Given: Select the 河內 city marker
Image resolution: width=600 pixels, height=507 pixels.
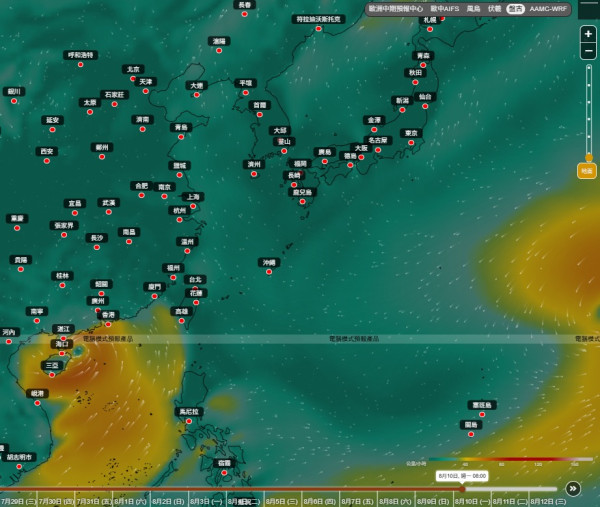Looking at the screenshot, I should pos(9,341).
